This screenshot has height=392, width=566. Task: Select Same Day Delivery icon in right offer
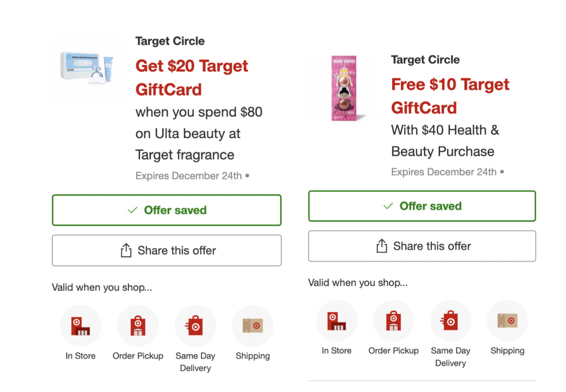(x=450, y=321)
